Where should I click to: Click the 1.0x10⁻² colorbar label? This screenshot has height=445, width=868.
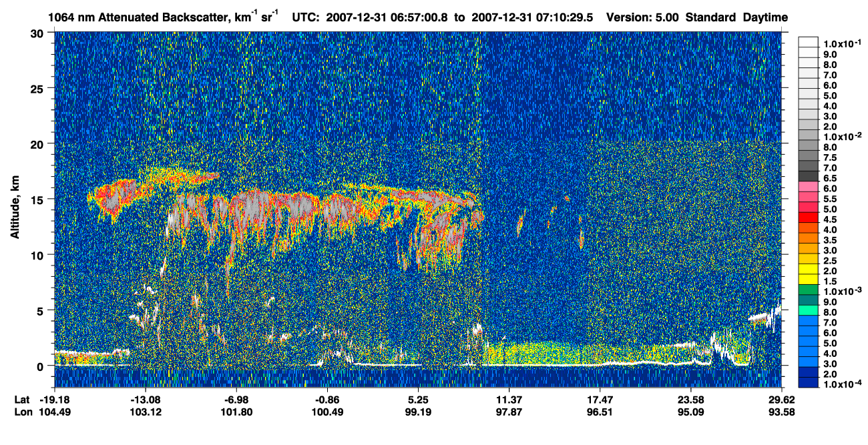[x=843, y=135]
